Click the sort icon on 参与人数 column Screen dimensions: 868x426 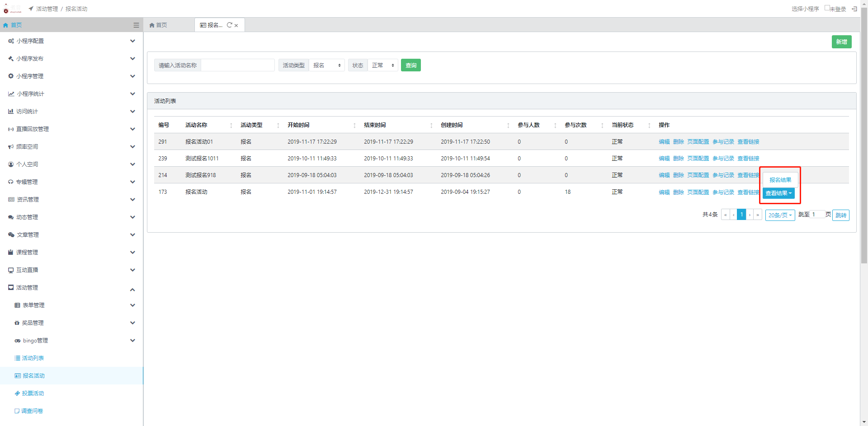[555, 126]
